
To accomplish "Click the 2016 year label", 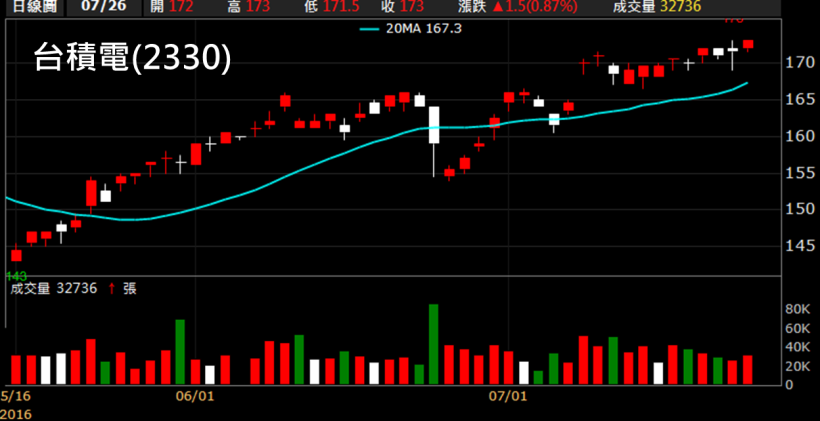I will click(16, 414).
